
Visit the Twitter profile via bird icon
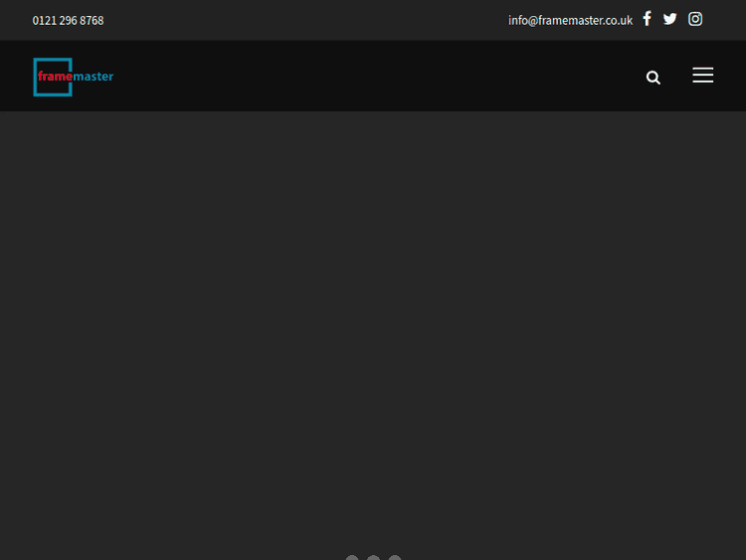tap(670, 19)
